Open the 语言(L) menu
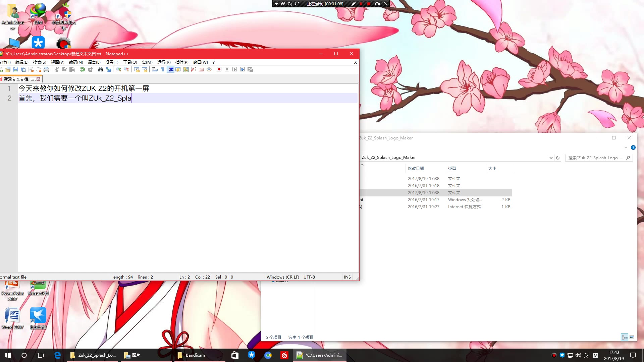644x362 pixels. click(x=94, y=62)
